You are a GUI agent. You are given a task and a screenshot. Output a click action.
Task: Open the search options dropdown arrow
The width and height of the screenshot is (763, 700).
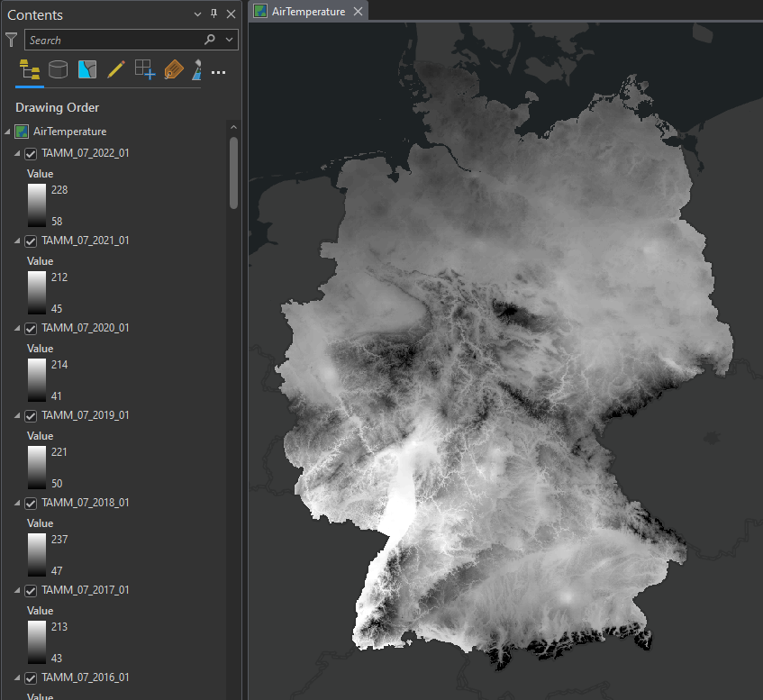[229, 40]
